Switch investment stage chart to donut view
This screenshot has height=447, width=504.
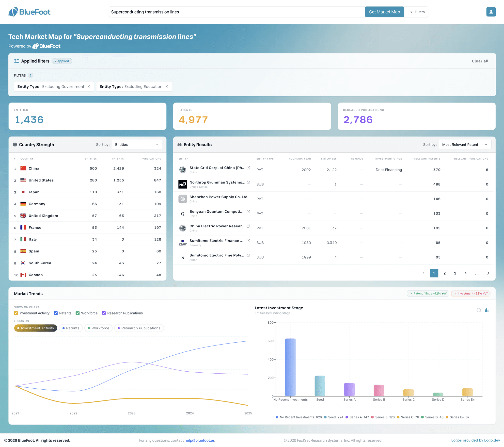tap(479, 310)
